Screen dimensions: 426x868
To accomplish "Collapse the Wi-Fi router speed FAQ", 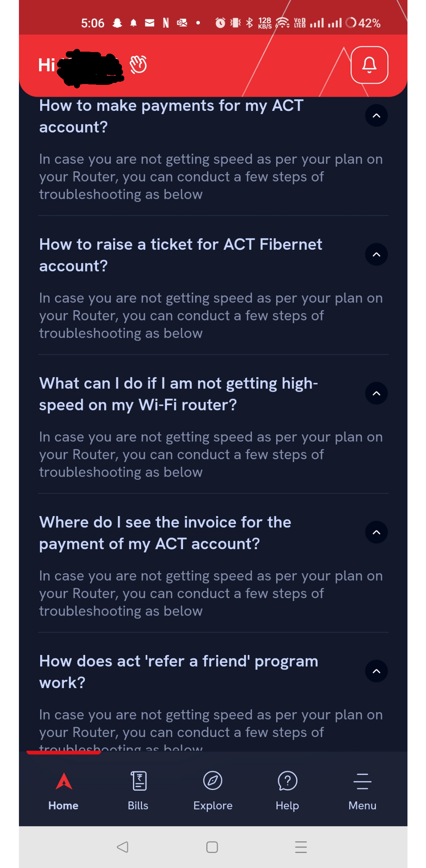I will [x=376, y=393].
